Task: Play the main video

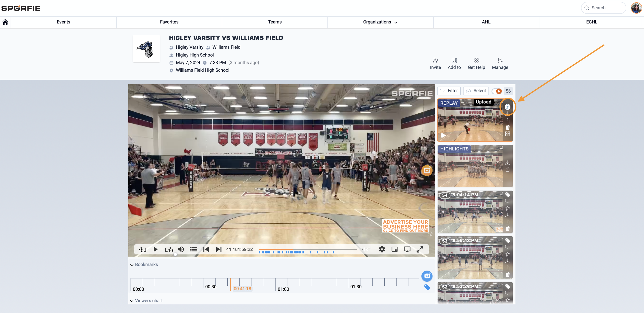Action: (156, 250)
